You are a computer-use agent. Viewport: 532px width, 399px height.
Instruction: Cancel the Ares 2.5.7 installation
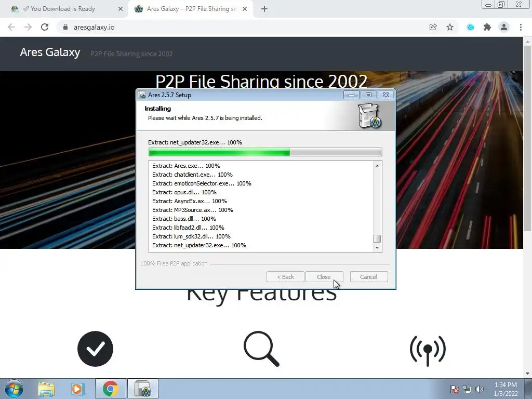369,277
